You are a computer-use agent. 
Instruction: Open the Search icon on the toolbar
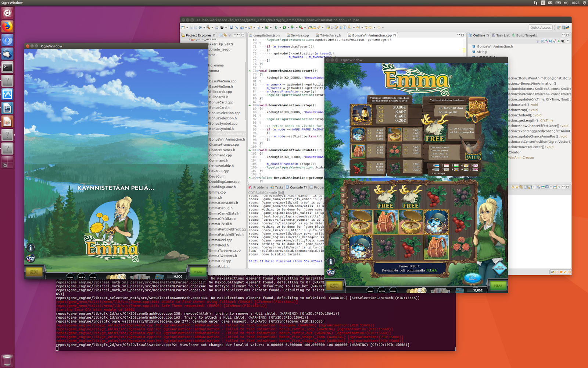tap(237, 27)
